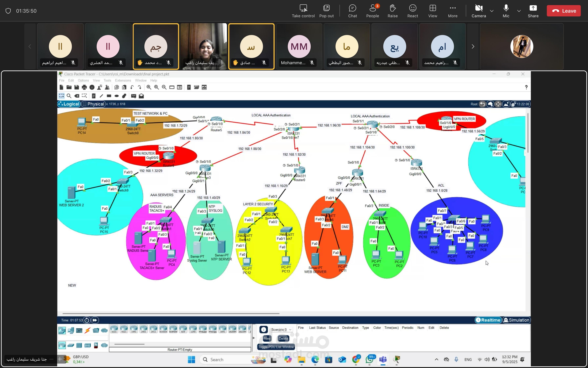
Task: Click the Print icon in toolbar
Action: (x=84, y=87)
